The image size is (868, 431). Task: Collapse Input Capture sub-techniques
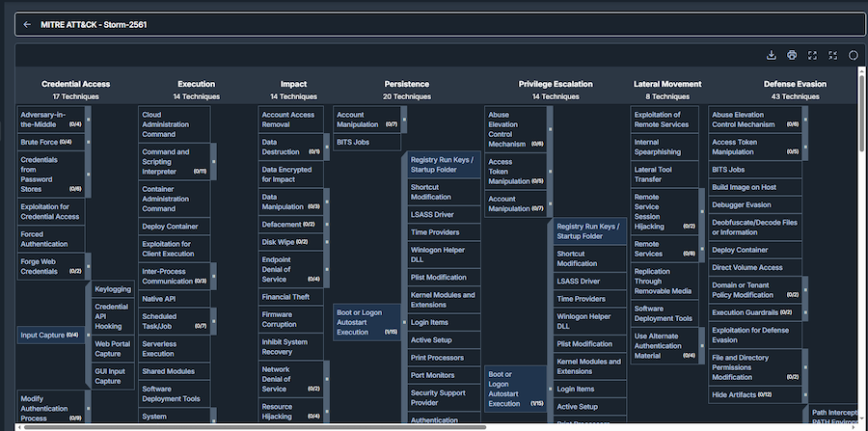(89, 335)
